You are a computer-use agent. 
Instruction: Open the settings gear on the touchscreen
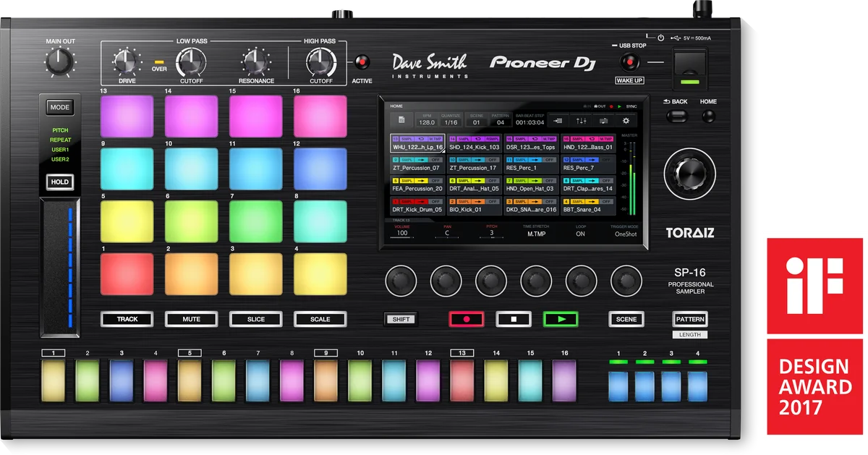click(x=626, y=121)
